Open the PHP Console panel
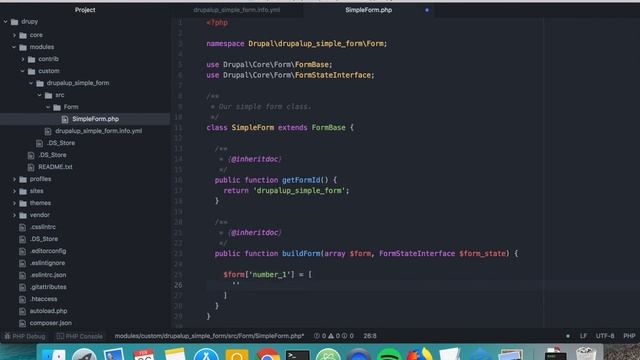 click(x=80, y=336)
